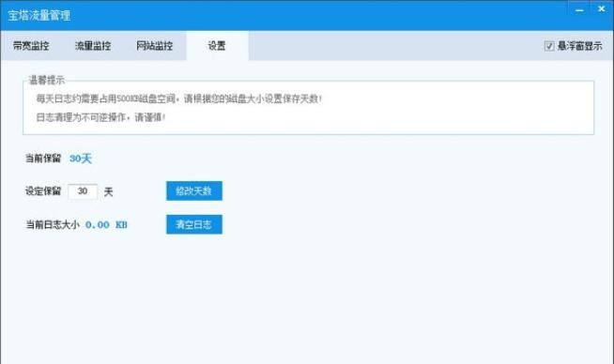This screenshot has height=364, width=614.
Task: Click the 0.00 KB log size value
Action: point(106,224)
